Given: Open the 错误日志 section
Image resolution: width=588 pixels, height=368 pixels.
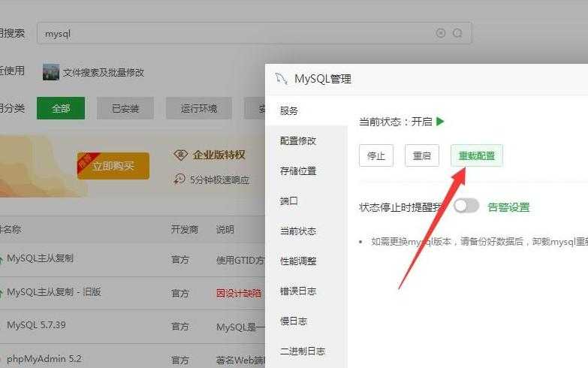Looking at the screenshot, I should point(298,291).
